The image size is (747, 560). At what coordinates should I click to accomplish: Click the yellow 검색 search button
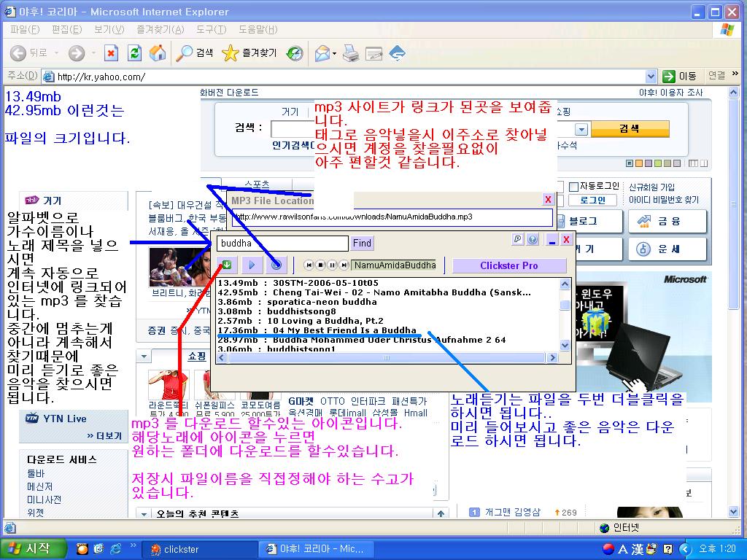coord(630,128)
